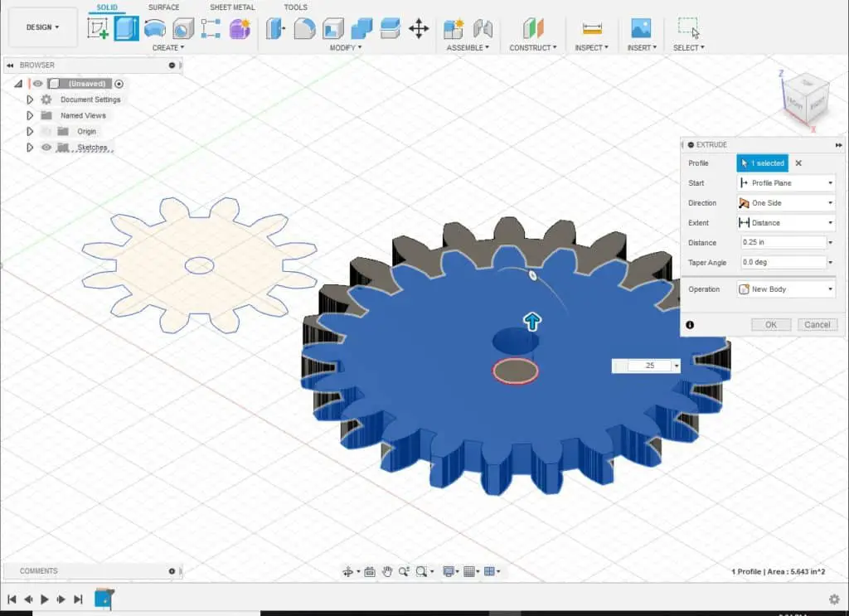The height and width of the screenshot is (616, 849).
Task: Collapse the Browser panel arrows
Action: 10,65
